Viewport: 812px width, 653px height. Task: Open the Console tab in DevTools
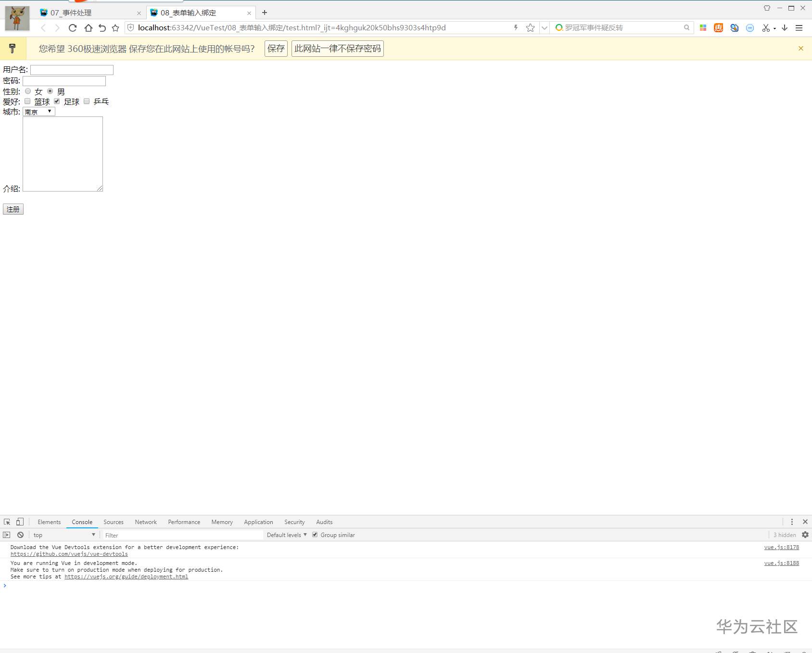pyautogui.click(x=82, y=522)
